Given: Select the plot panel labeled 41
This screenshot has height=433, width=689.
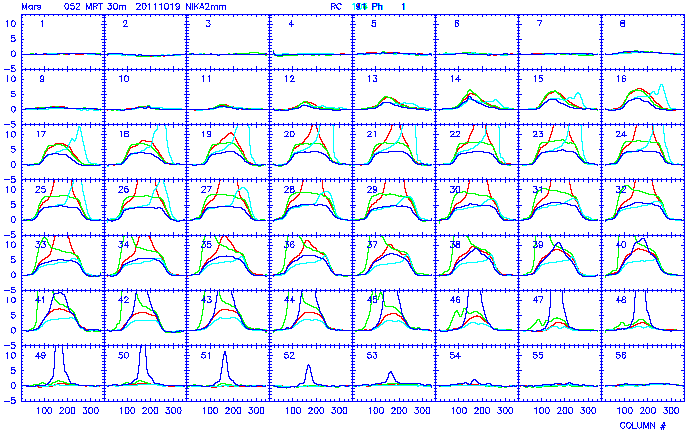Looking at the screenshot, I should 63,317.
